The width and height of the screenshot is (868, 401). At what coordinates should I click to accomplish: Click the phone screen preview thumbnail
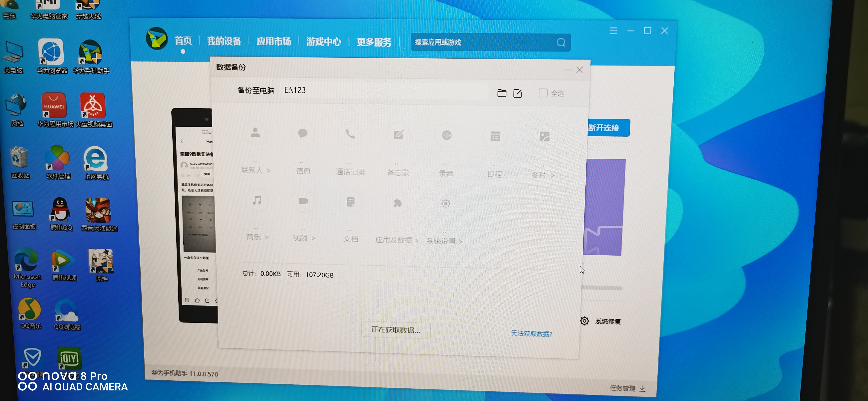(x=196, y=216)
